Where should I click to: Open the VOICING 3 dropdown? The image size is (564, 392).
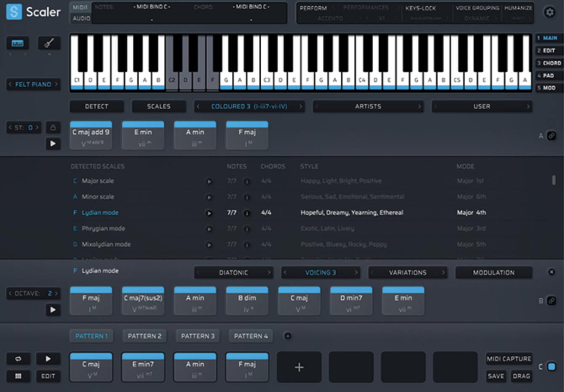[320, 273]
